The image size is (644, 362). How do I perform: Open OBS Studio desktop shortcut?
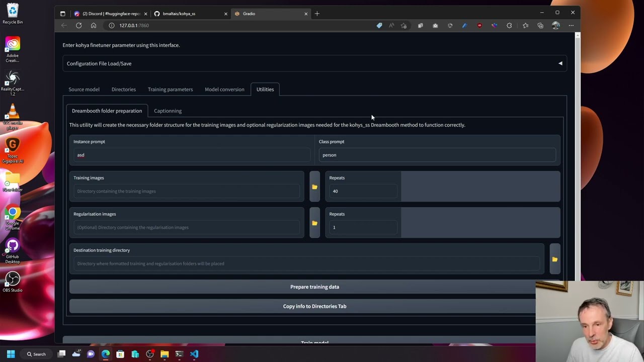[13, 282]
